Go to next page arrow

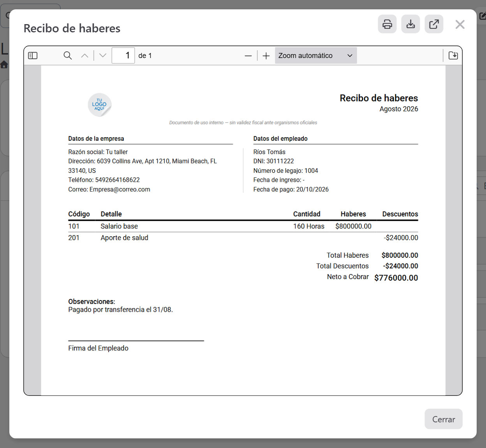point(103,56)
